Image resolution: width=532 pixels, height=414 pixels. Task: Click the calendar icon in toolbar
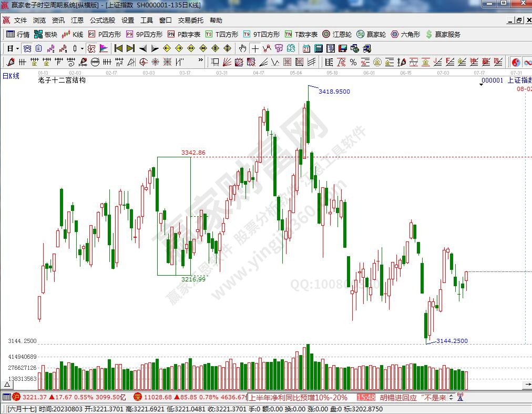click(306, 48)
